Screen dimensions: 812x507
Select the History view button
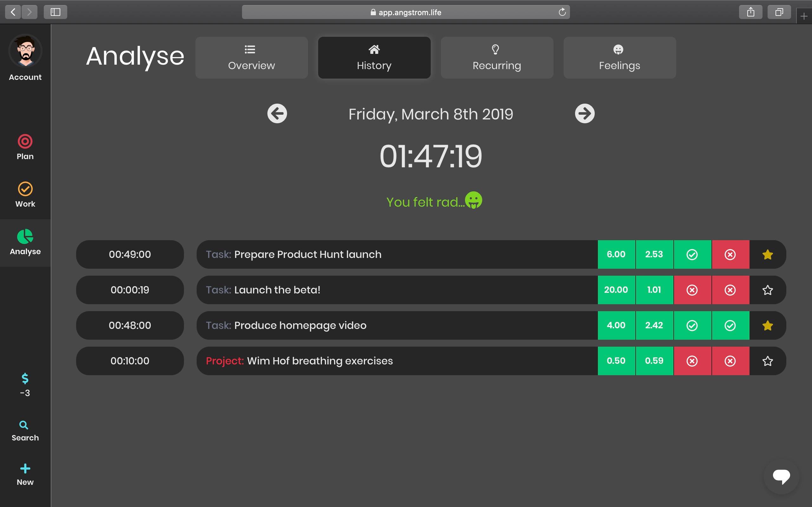pos(374,58)
